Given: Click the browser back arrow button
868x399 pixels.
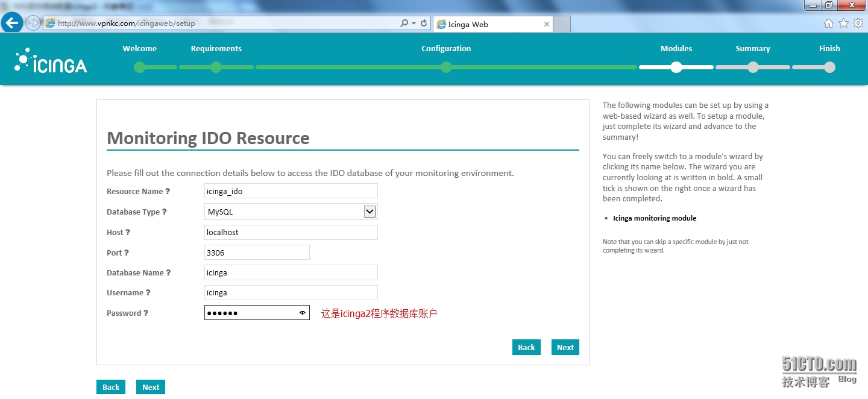Looking at the screenshot, I should [x=12, y=23].
